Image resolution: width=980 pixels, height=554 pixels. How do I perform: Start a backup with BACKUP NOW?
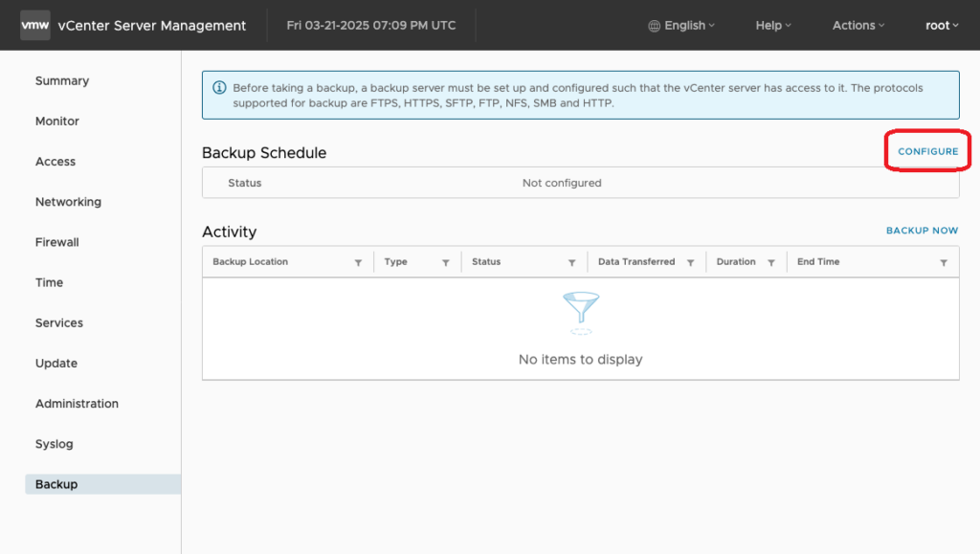[x=922, y=231]
